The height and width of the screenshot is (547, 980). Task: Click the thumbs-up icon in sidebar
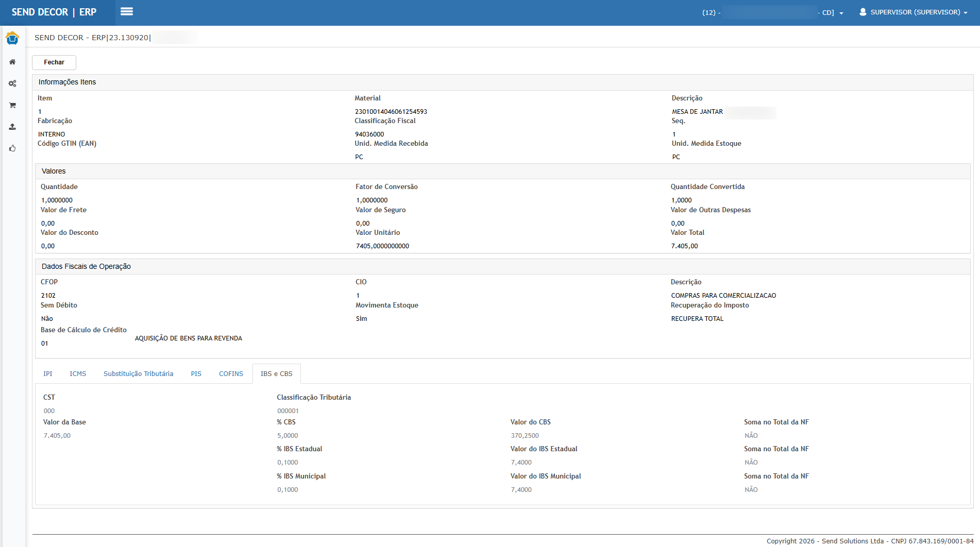coord(12,148)
